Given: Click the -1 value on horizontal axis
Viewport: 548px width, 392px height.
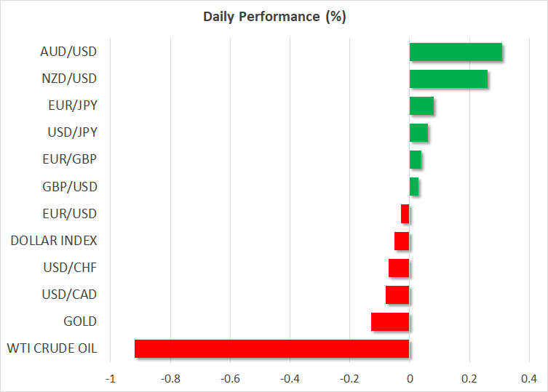Looking at the screenshot, I should point(111,378).
